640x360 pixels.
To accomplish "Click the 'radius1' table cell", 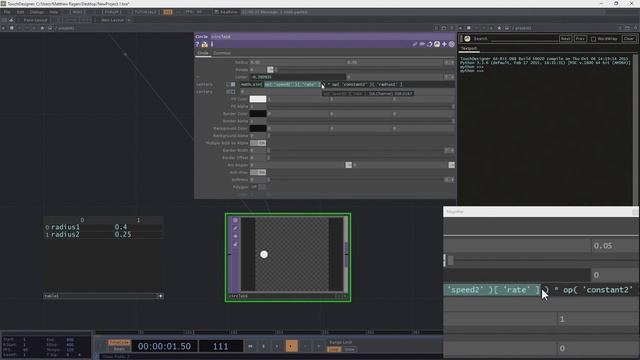I will coord(66,227).
